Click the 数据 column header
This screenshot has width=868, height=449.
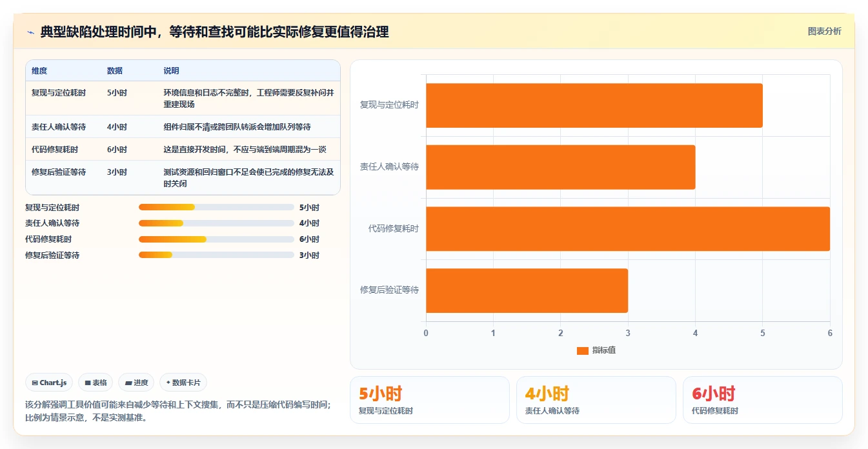pyautogui.click(x=115, y=71)
